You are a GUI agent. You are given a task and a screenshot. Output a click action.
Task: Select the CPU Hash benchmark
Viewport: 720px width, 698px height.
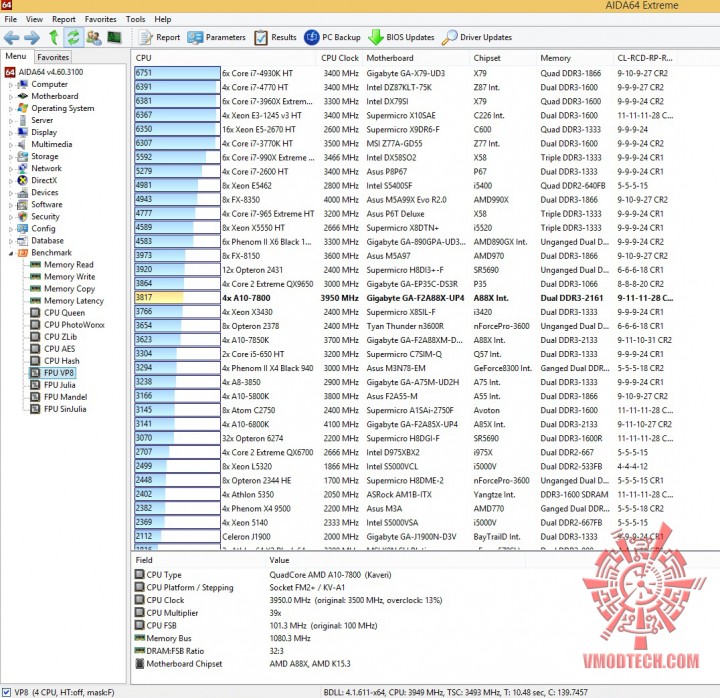tap(62, 361)
